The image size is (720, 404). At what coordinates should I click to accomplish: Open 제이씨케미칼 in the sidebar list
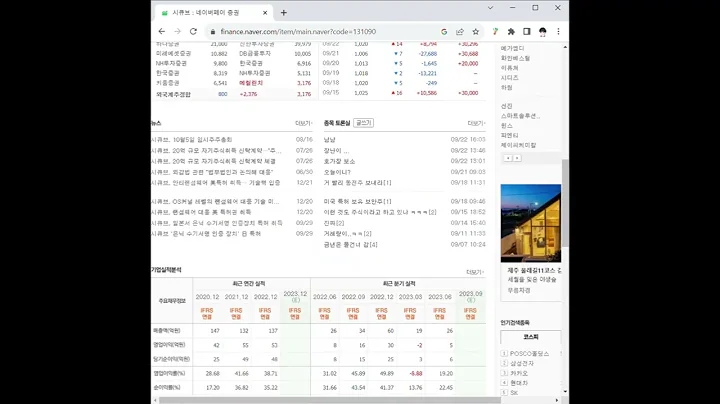tap(518, 145)
